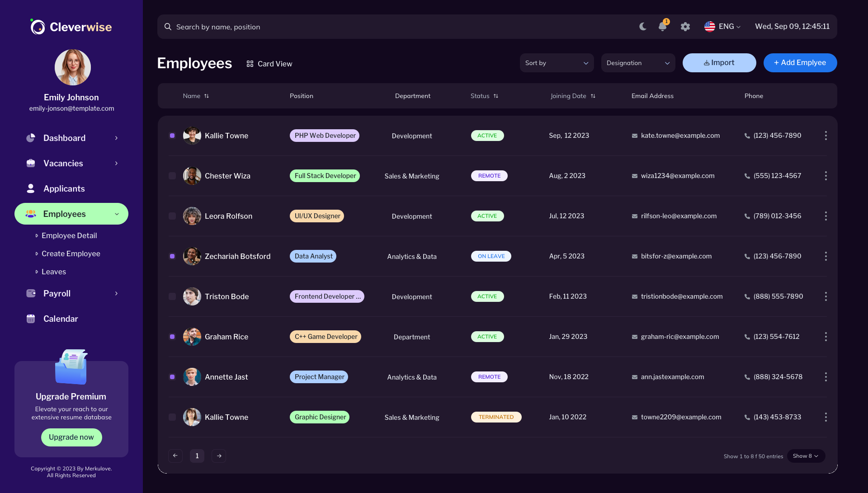Open notifications via the bell icon
This screenshot has width=868, height=493.
pyautogui.click(x=662, y=27)
